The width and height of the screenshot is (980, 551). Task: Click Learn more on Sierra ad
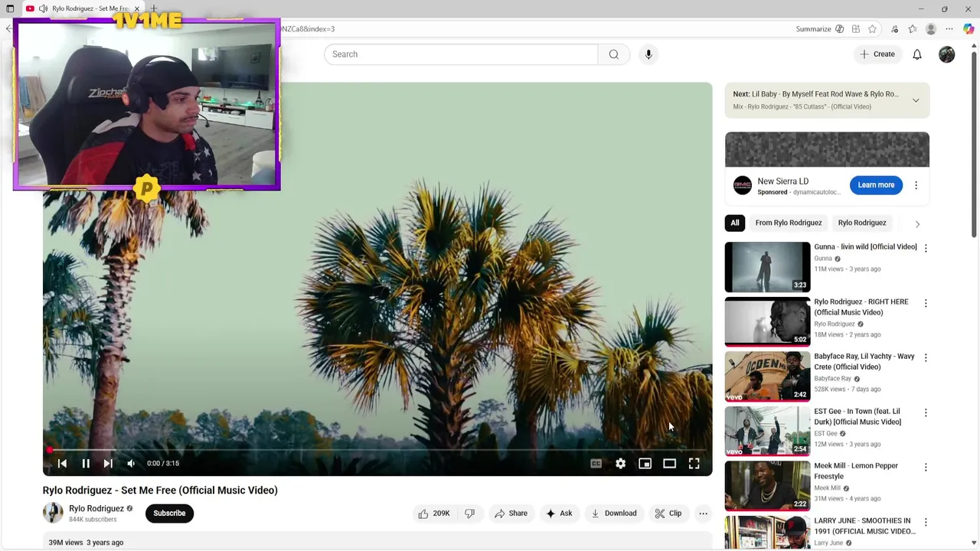click(x=876, y=185)
